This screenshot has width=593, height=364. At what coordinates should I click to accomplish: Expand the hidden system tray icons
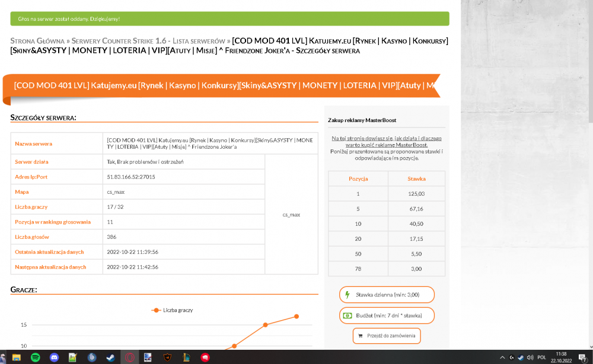[x=502, y=357]
